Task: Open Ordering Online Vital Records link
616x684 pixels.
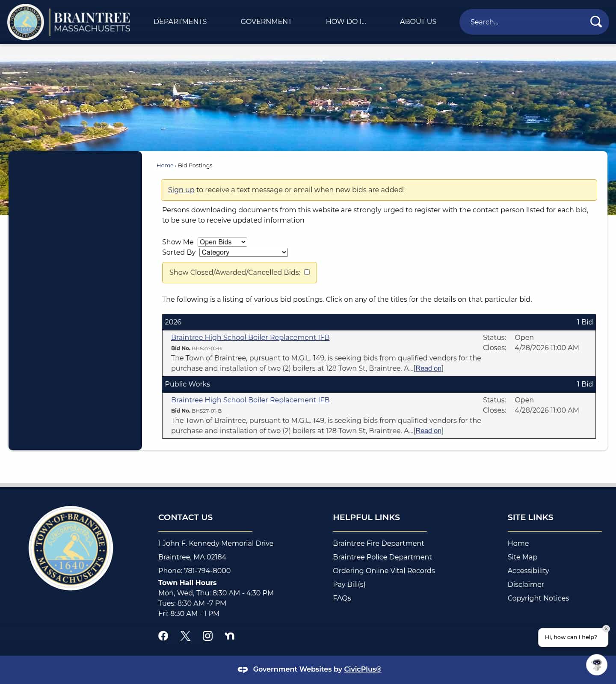Action: [x=384, y=571]
